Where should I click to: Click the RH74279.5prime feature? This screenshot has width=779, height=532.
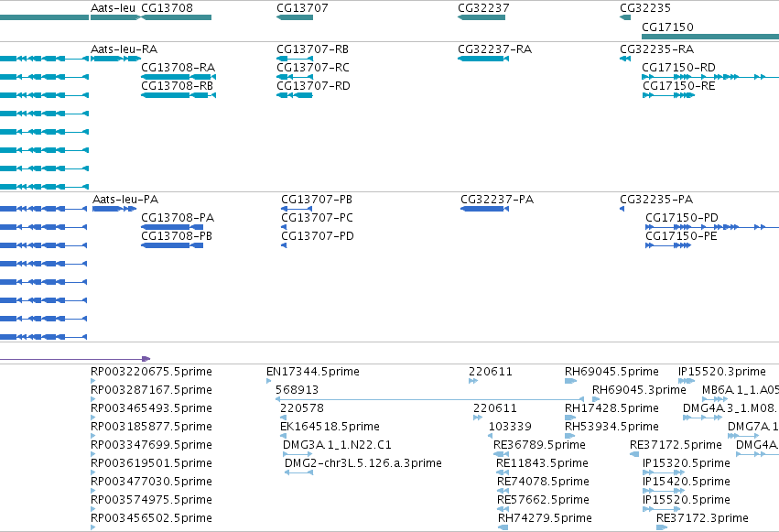click(x=545, y=518)
